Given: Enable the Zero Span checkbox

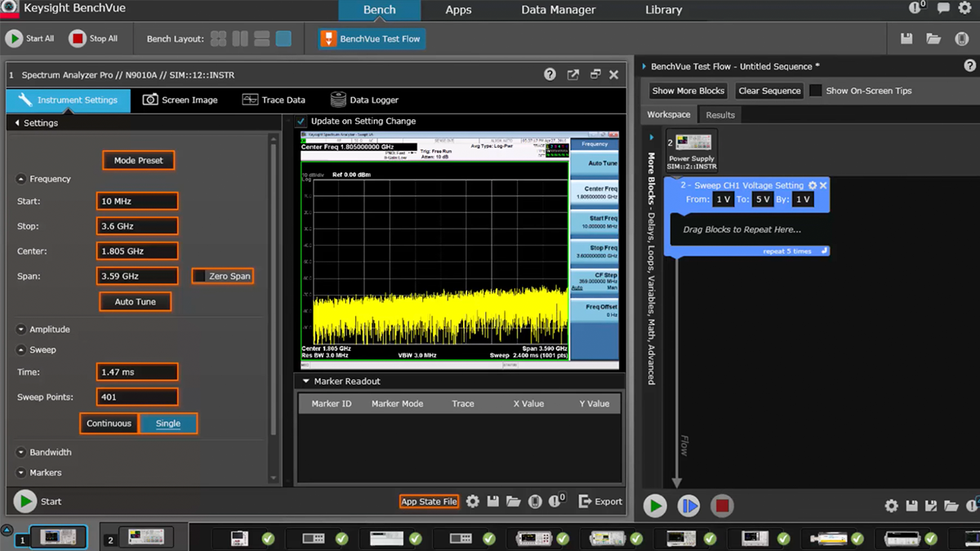Looking at the screenshot, I should [x=199, y=276].
